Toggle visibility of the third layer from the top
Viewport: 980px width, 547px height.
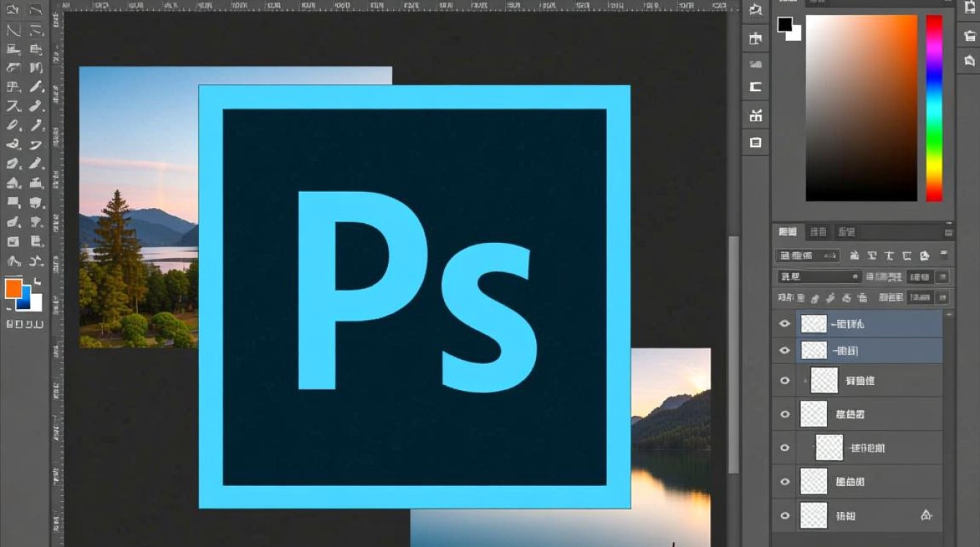[785, 380]
